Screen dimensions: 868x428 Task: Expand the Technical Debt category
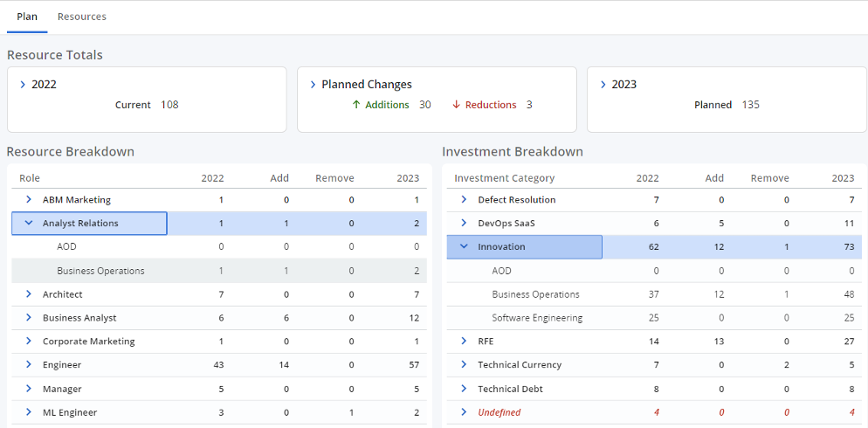[x=464, y=389]
